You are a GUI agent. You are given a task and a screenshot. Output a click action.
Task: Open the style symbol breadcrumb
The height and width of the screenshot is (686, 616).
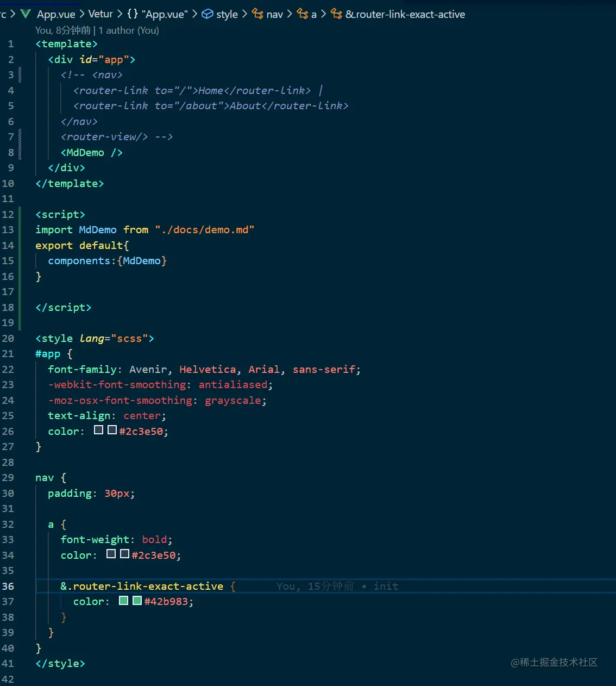pyautogui.click(x=220, y=14)
